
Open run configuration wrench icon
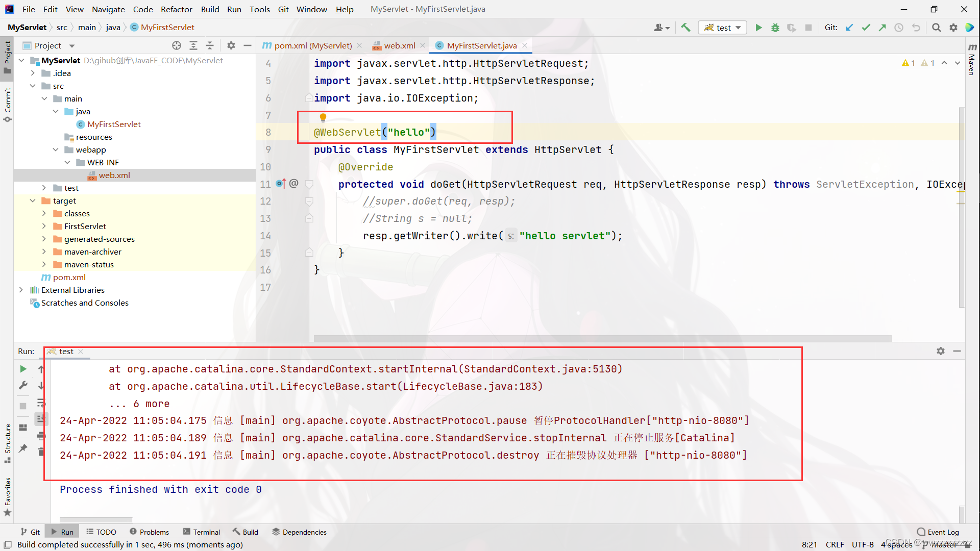pyautogui.click(x=23, y=386)
